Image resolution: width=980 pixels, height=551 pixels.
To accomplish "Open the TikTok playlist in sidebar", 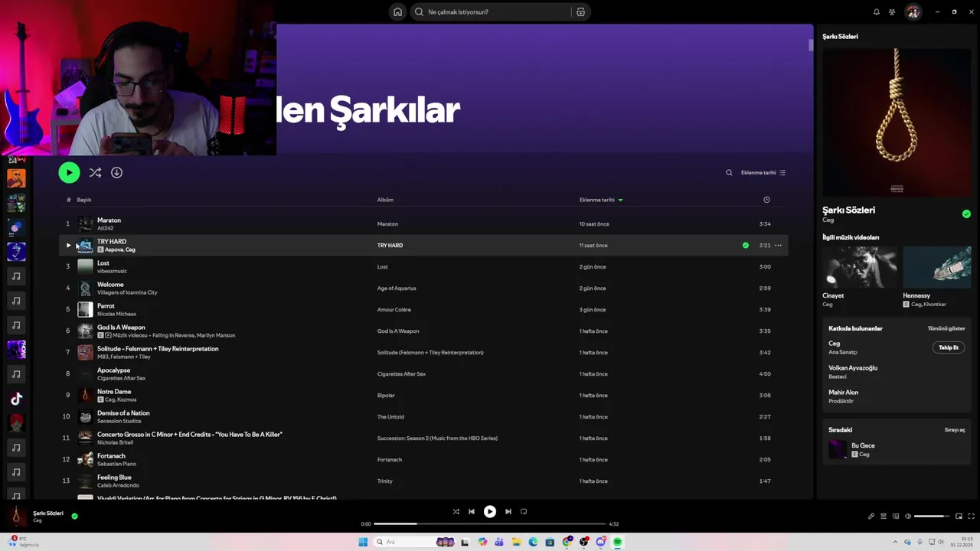I will coord(16,399).
